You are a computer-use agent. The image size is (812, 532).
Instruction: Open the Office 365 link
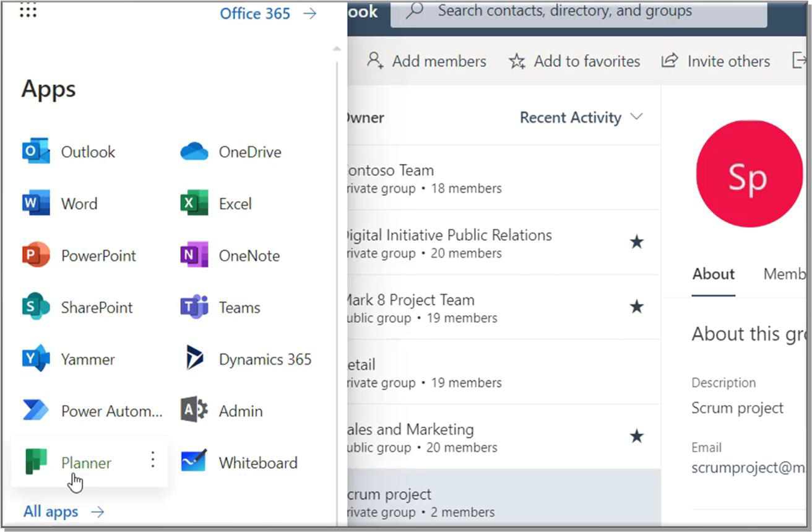pos(255,14)
